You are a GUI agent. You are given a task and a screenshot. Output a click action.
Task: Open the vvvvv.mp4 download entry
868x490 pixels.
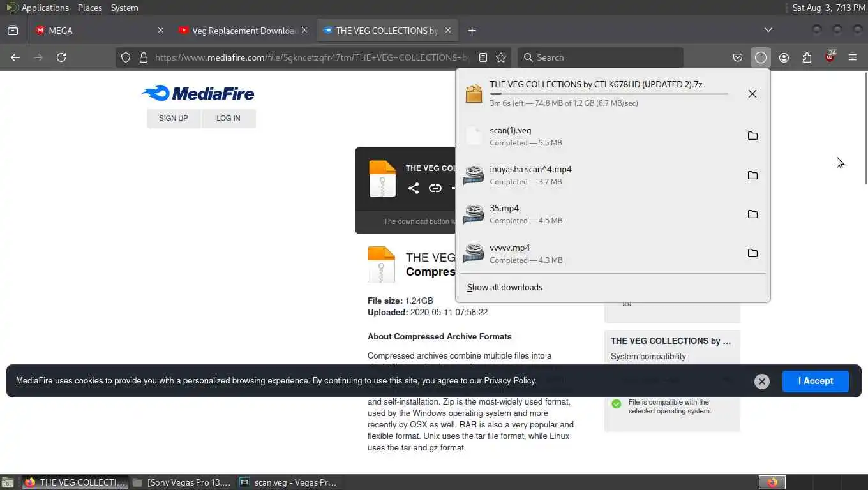[600, 253]
